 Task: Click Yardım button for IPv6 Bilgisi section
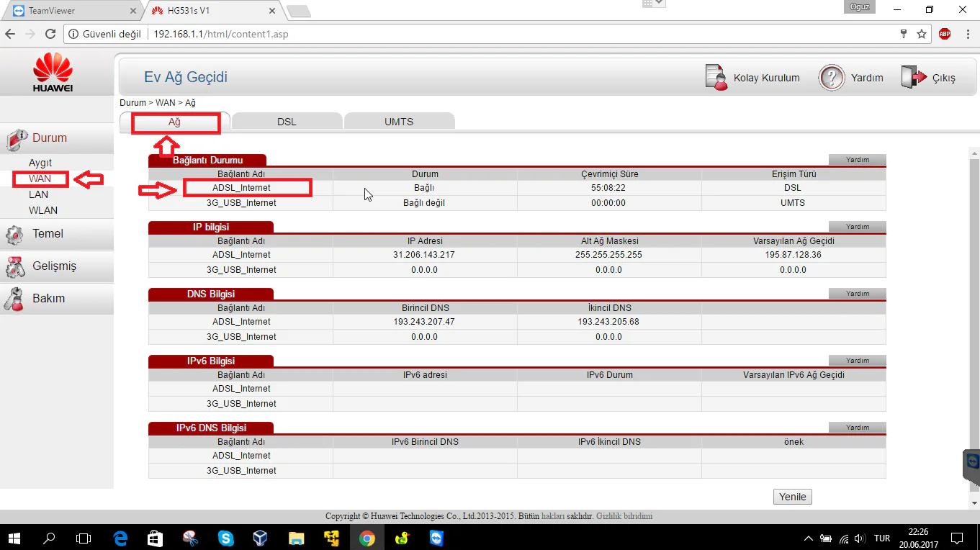click(x=858, y=361)
